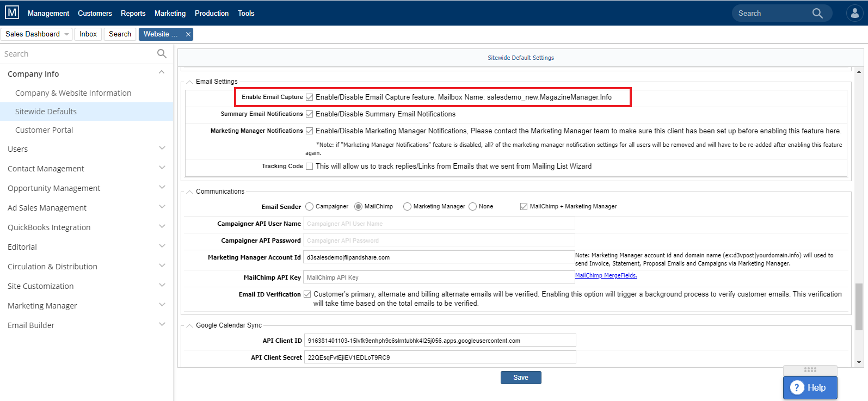The height and width of the screenshot is (401, 868).
Task: Open the Marketing menu
Action: coord(170,13)
